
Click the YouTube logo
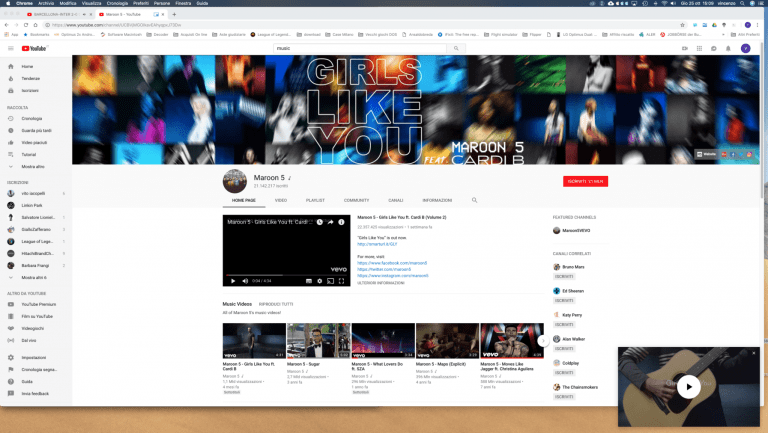coord(34,48)
